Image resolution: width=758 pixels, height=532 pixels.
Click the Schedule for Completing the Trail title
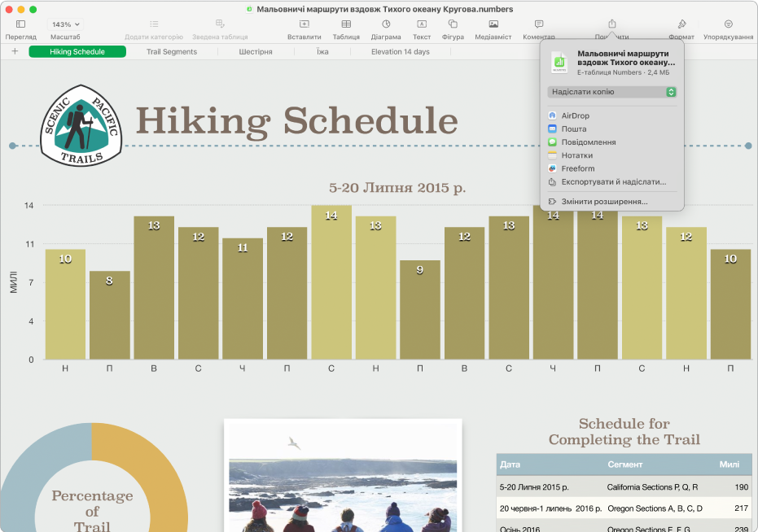[x=624, y=431]
